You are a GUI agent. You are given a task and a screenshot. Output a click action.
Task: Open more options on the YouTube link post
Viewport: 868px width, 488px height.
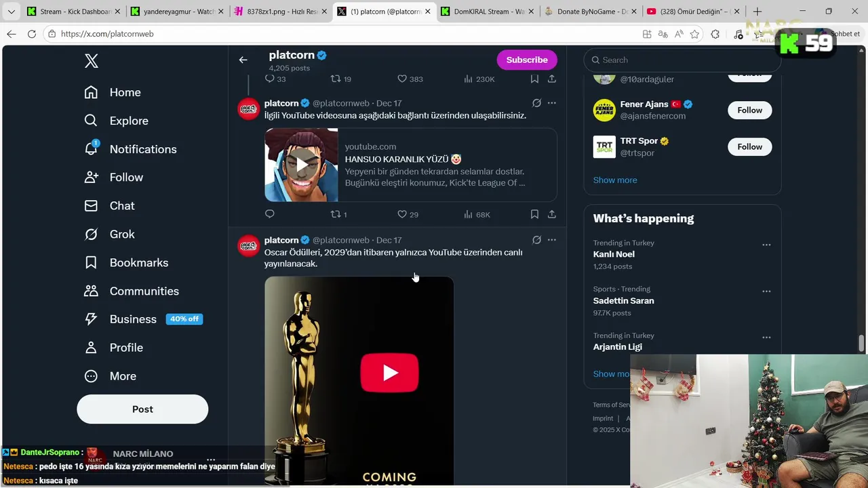pos(552,103)
